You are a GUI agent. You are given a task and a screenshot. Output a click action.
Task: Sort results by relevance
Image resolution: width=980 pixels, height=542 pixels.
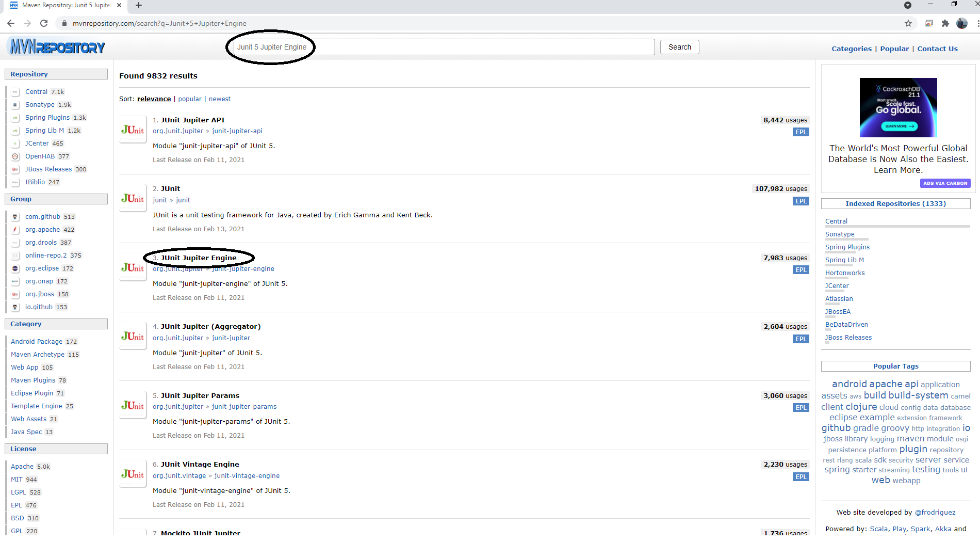[154, 99]
